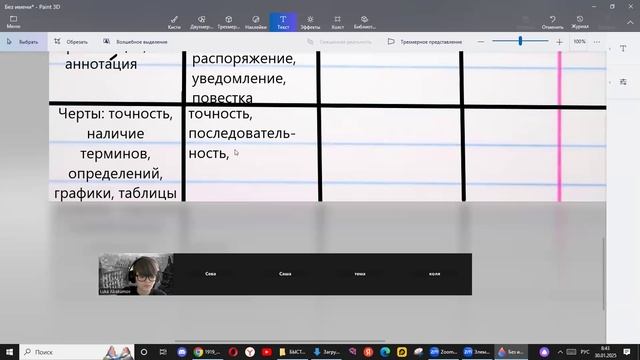The width and height of the screenshot is (640, 360).
Task: Show hidden system tray icons
Action: point(560,352)
